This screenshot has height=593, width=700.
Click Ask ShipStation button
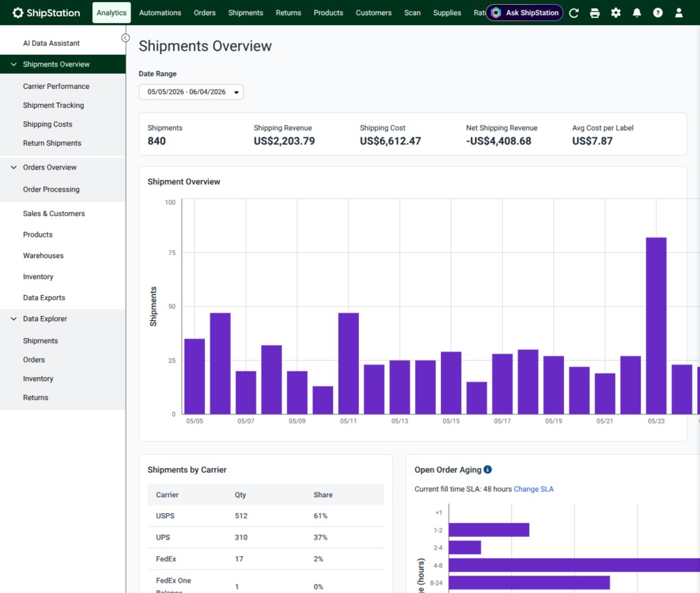524,12
